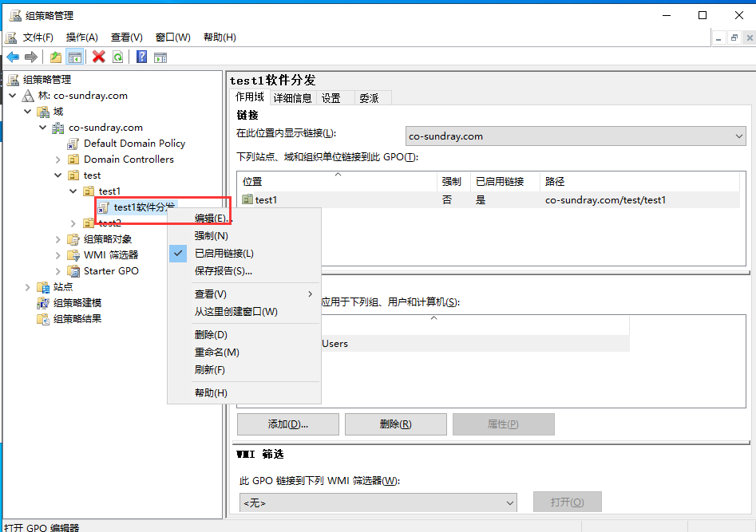Expand the 站点 node
This screenshot has height=532, width=756.
[x=27, y=287]
